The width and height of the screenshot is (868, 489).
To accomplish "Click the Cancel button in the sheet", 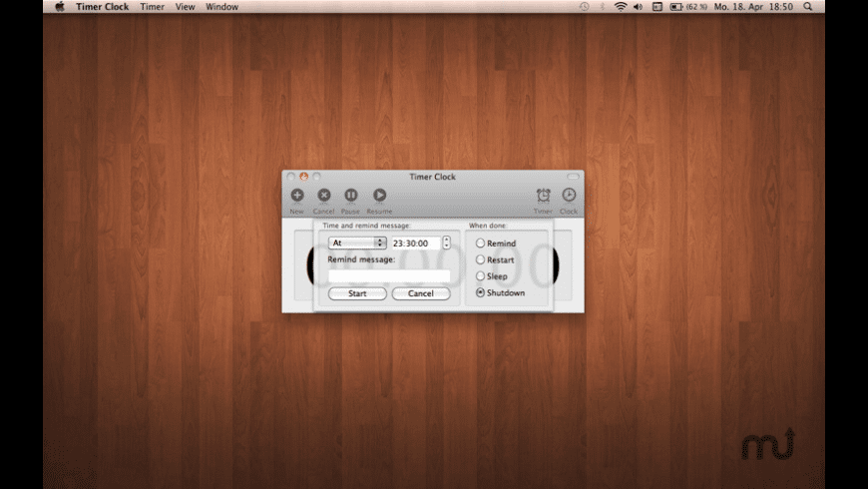I will 421,293.
